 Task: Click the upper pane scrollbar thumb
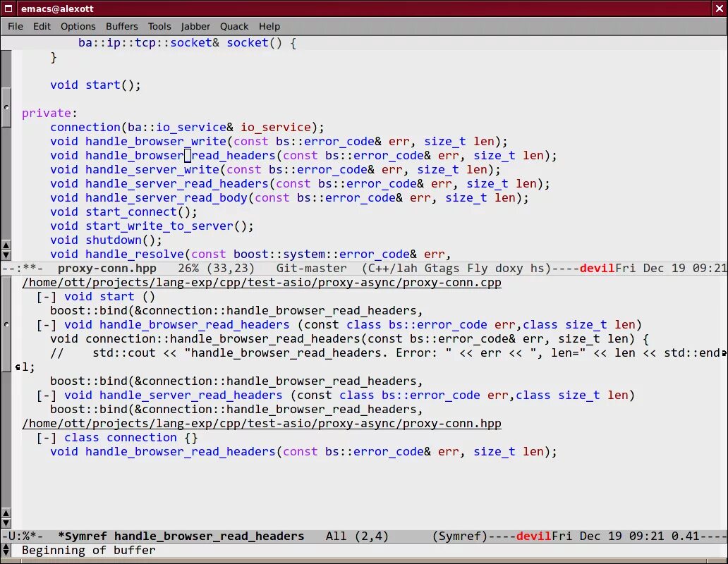pyautogui.click(x=6, y=107)
